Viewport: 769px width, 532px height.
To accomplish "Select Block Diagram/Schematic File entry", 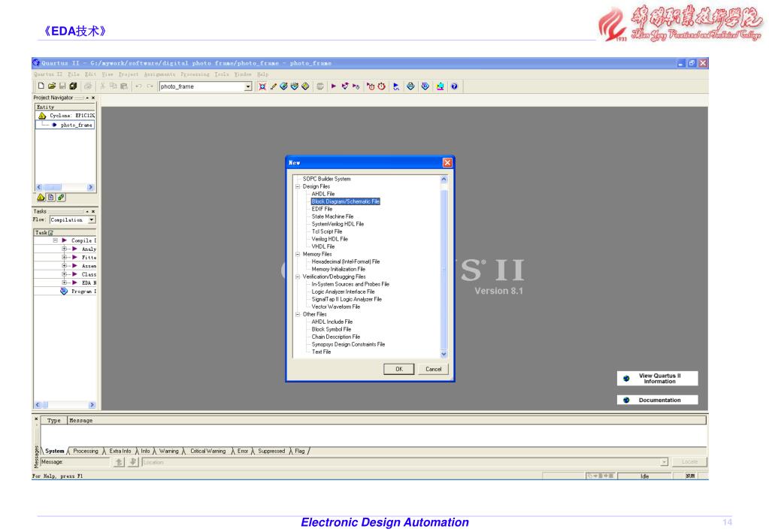I will tap(346, 201).
